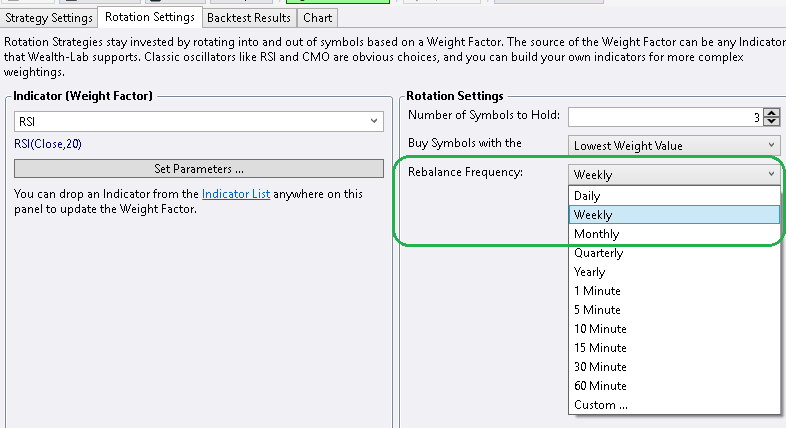This screenshot has height=428, width=786.
Task: Select the 60 Minute option
Action: pyautogui.click(x=600, y=386)
